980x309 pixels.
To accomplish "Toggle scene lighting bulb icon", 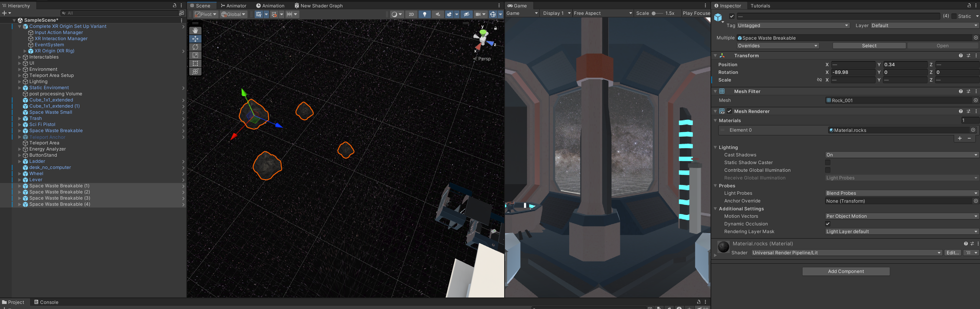I will tap(425, 15).
